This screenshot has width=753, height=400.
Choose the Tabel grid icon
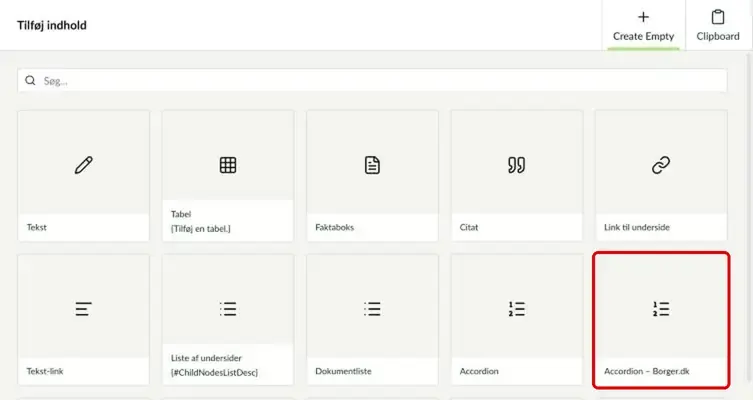(x=228, y=165)
